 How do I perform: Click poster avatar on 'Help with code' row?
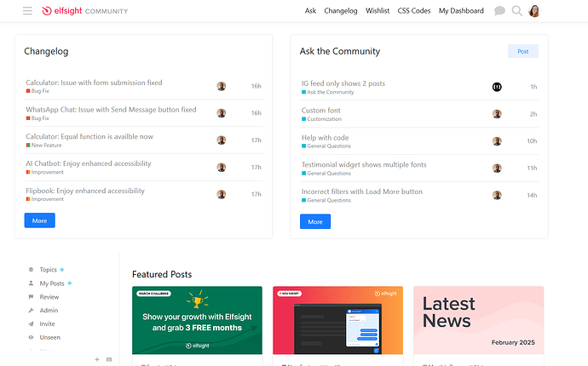click(497, 141)
